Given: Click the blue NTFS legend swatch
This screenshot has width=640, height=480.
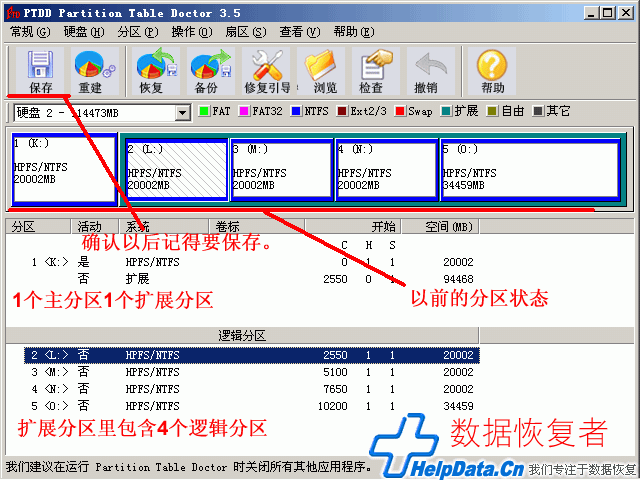Looking at the screenshot, I should coord(296,111).
